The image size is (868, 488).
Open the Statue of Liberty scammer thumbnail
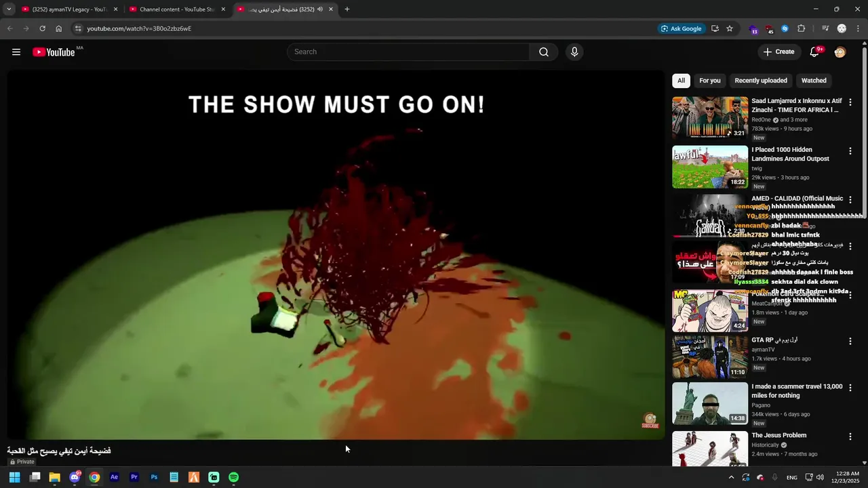click(710, 403)
